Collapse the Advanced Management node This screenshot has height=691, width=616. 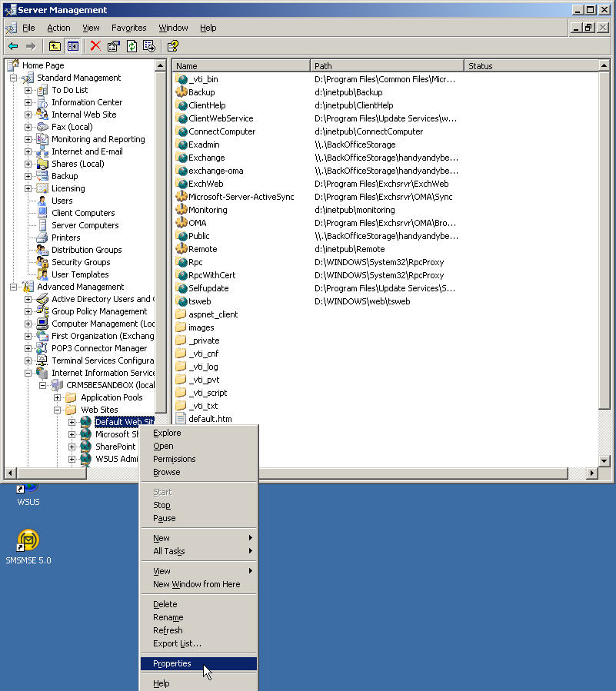(x=14, y=287)
